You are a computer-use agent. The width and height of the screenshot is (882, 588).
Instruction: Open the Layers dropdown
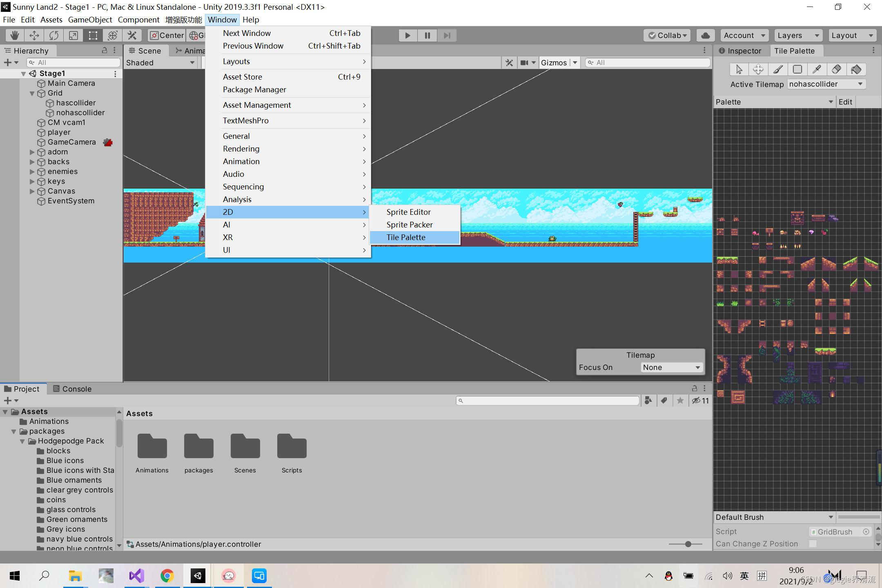[x=798, y=36]
